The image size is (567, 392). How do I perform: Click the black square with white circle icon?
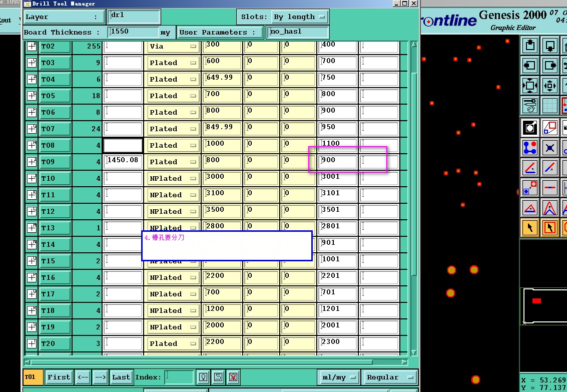click(530, 128)
